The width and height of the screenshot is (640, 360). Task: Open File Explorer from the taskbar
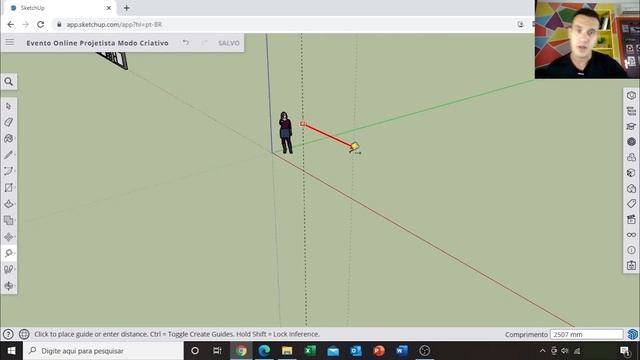(287, 351)
